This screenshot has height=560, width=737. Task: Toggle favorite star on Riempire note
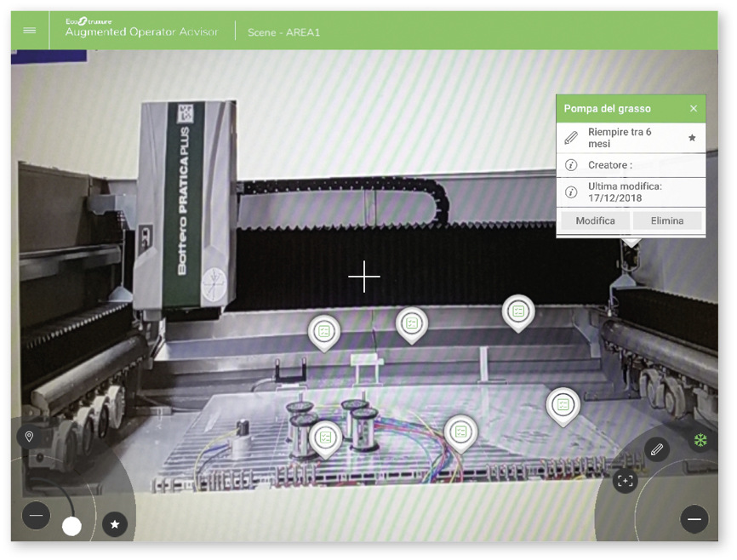point(692,138)
